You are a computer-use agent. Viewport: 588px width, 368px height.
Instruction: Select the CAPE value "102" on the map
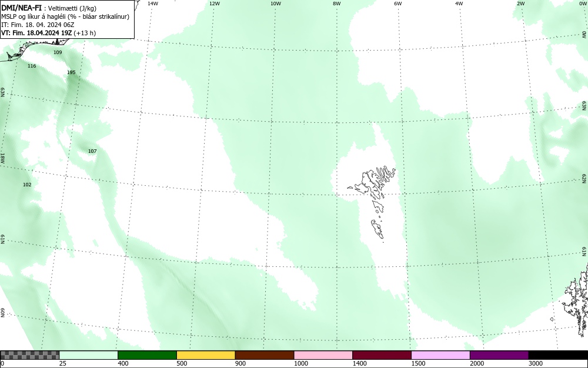pyautogui.click(x=28, y=185)
